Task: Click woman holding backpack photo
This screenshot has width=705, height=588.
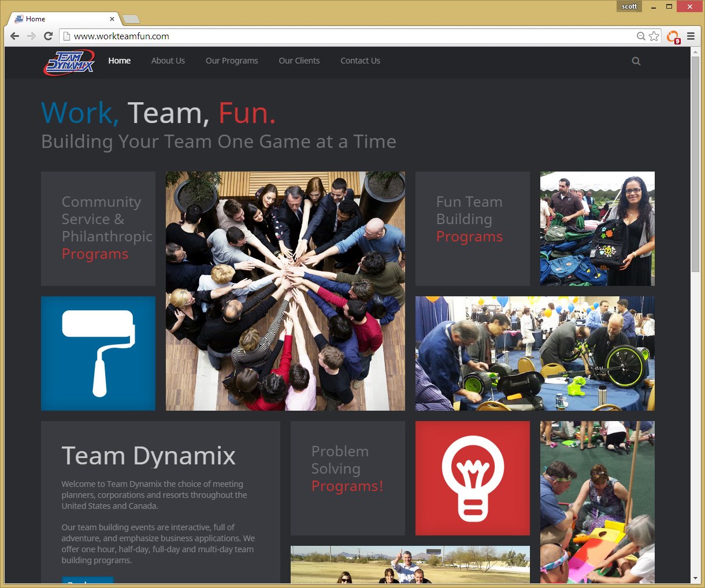Action: (x=598, y=229)
